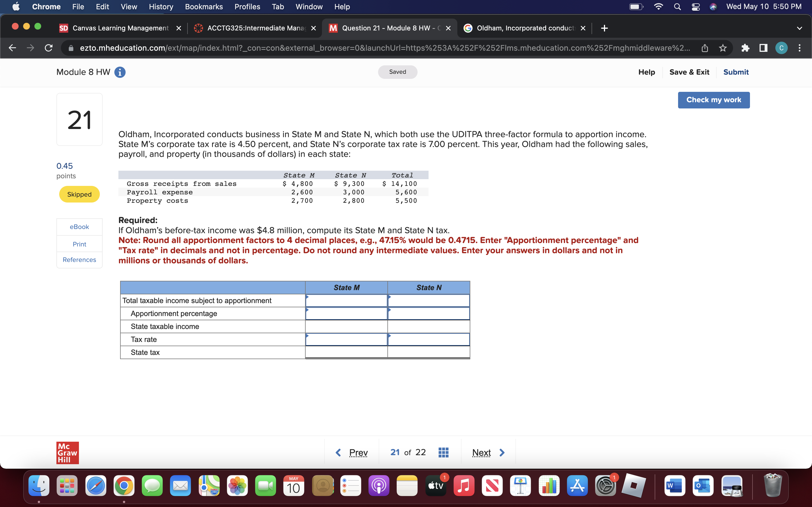The image size is (812, 507).
Task: Open the tab search chevron at top right
Action: pos(800,28)
